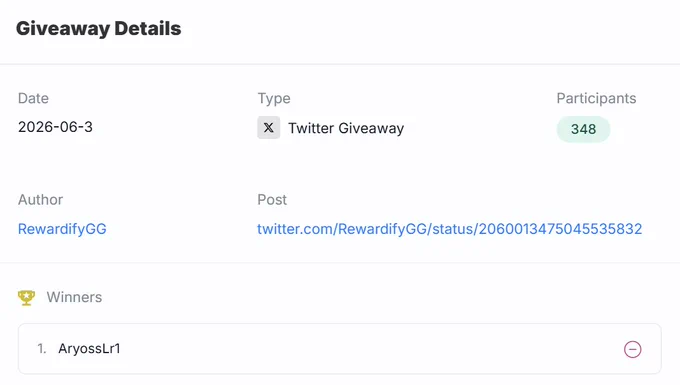This screenshot has height=385, width=680.
Task: Click the 2026-06-3 date value
Action: (55, 127)
